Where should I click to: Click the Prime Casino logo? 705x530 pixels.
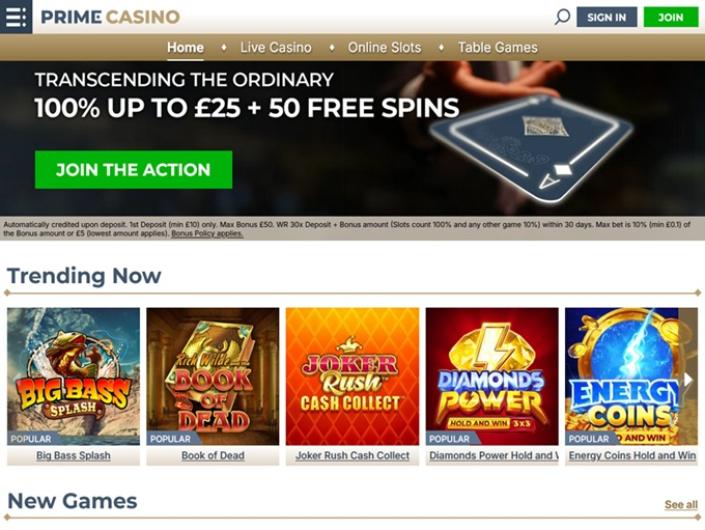point(110,17)
